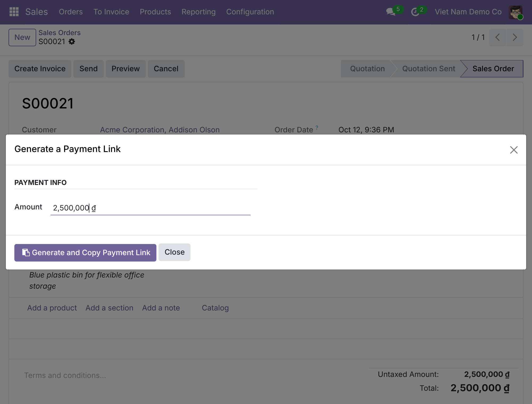Click the Cancel order button
The image size is (532, 404).
[166, 69]
